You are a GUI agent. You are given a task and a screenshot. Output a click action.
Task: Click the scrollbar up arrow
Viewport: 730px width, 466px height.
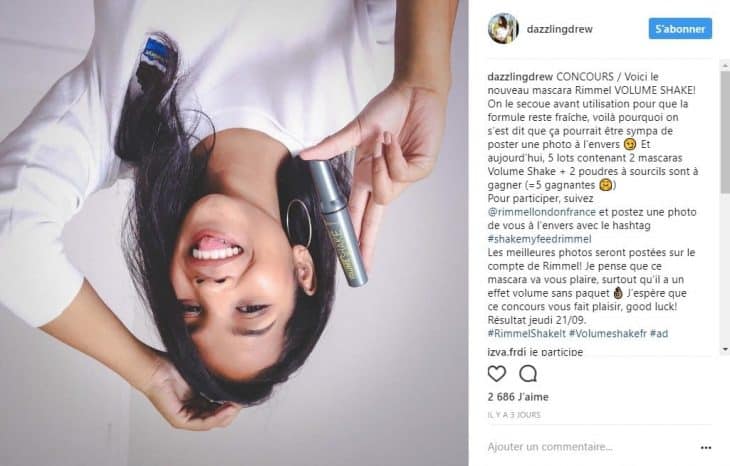(725, 67)
